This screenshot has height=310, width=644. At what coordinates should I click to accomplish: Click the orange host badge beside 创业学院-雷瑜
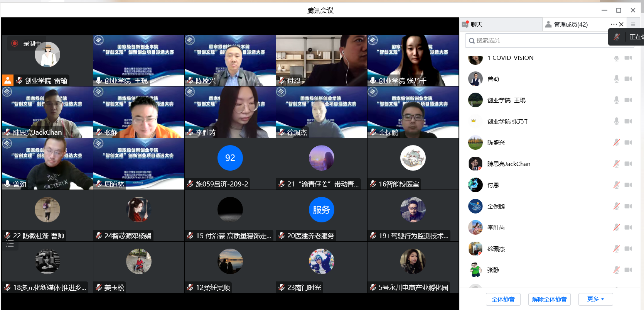[x=8, y=80]
